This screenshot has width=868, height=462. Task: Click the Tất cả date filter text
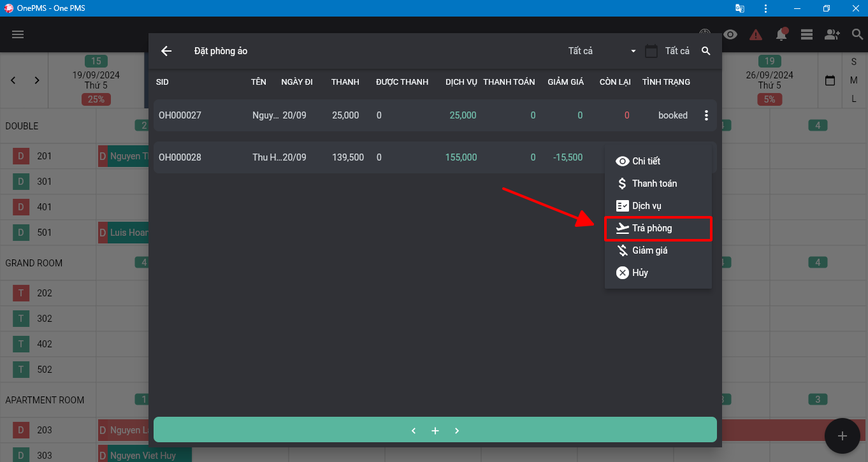click(677, 51)
